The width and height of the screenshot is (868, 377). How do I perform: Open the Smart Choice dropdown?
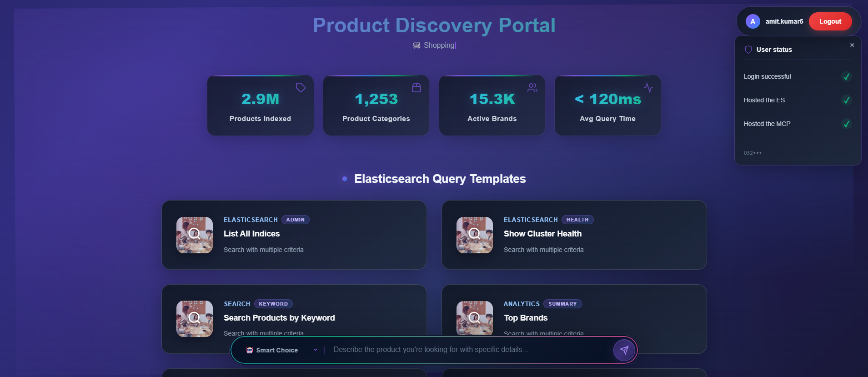[281, 350]
